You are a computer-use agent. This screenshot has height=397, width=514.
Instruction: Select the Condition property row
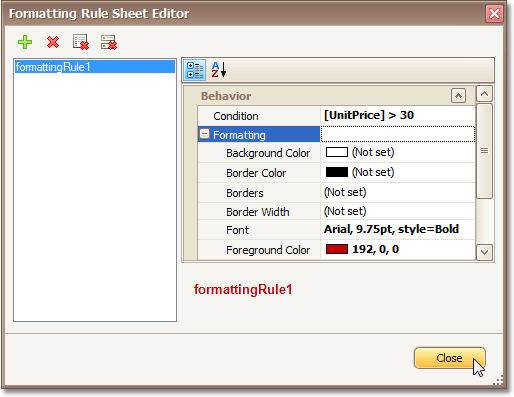click(x=259, y=116)
